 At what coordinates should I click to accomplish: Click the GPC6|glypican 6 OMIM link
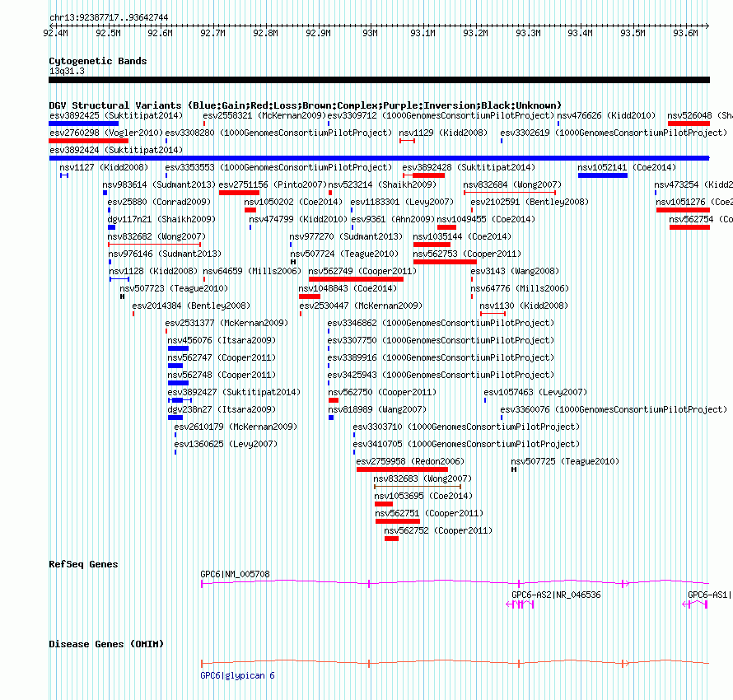pos(237,675)
